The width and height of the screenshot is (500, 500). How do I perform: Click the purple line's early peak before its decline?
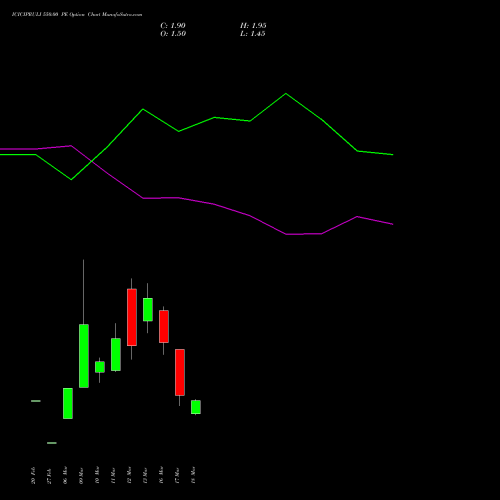pyautogui.click(x=71, y=146)
